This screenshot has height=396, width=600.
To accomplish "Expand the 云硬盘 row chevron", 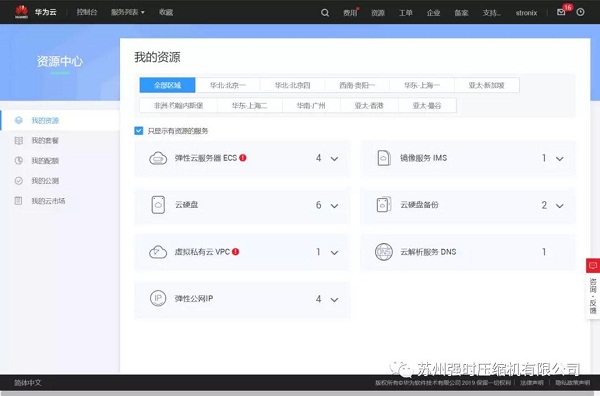I will pos(334,205).
